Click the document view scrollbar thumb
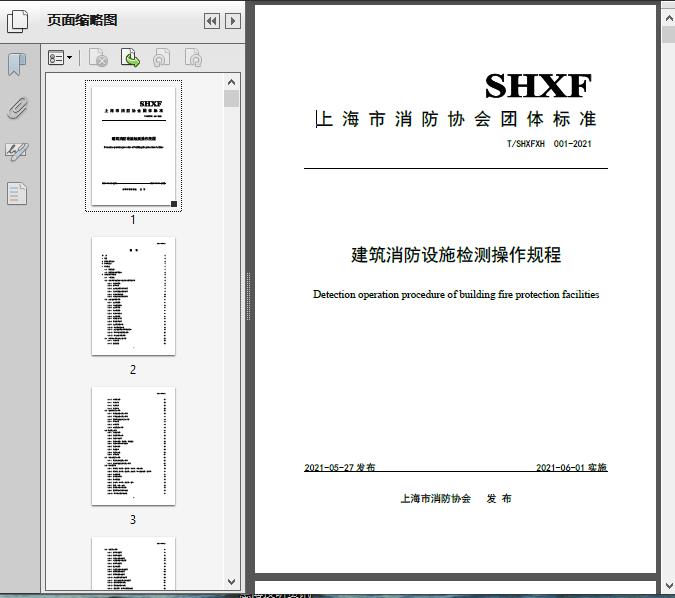The height and width of the screenshot is (598, 675). point(669,34)
